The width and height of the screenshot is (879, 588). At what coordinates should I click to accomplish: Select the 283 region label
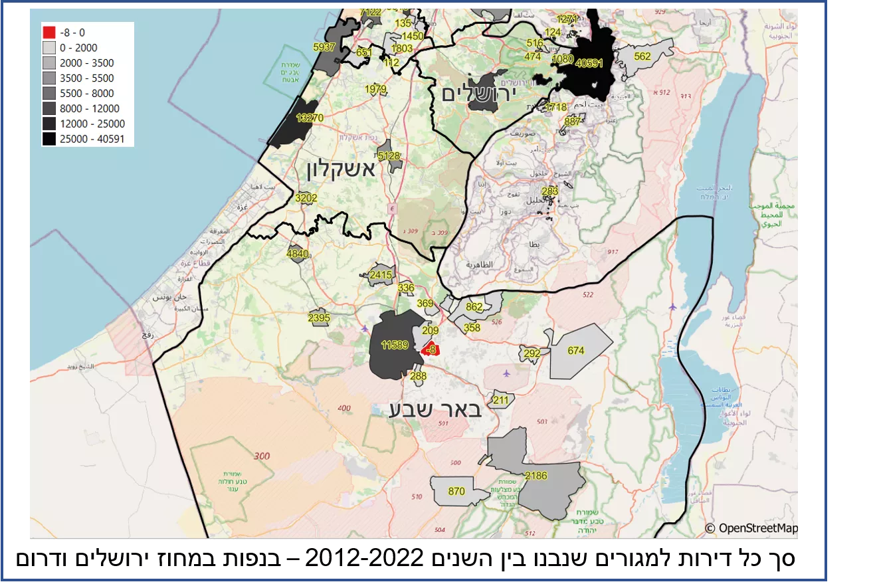pyautogui.click(x=549, y=191)
